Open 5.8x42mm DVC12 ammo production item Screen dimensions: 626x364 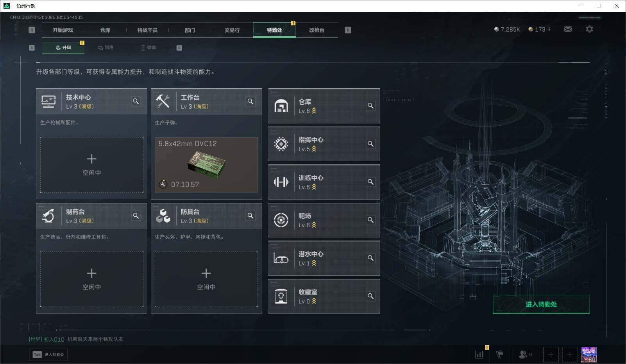point(206,164)
